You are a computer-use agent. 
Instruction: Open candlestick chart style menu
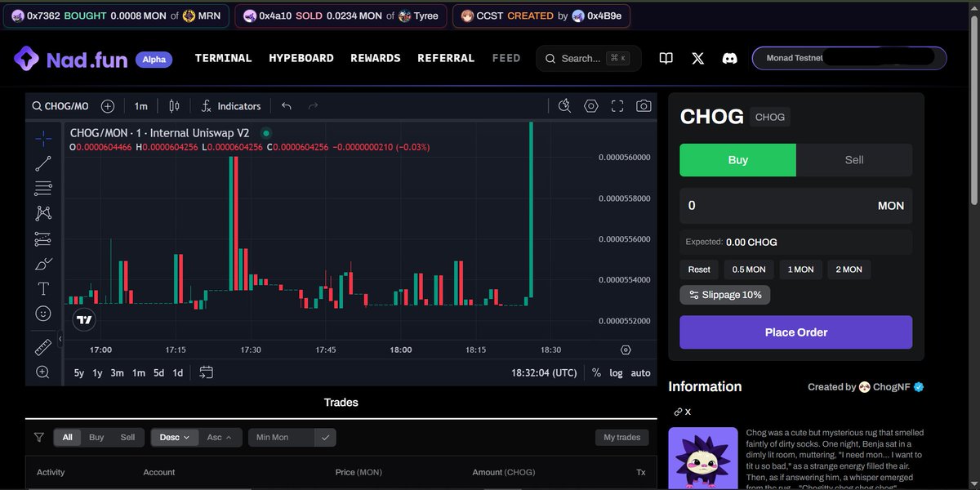point(173,106)
